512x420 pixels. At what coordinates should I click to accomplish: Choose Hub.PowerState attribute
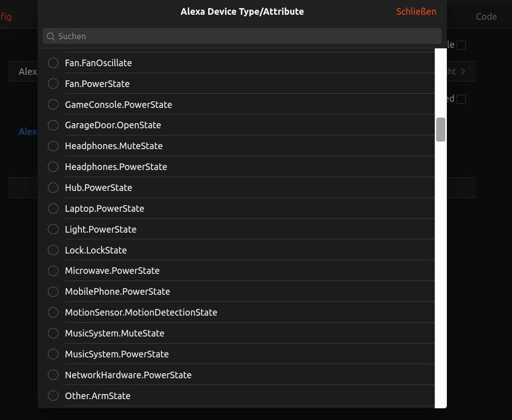tap(53, 188)
